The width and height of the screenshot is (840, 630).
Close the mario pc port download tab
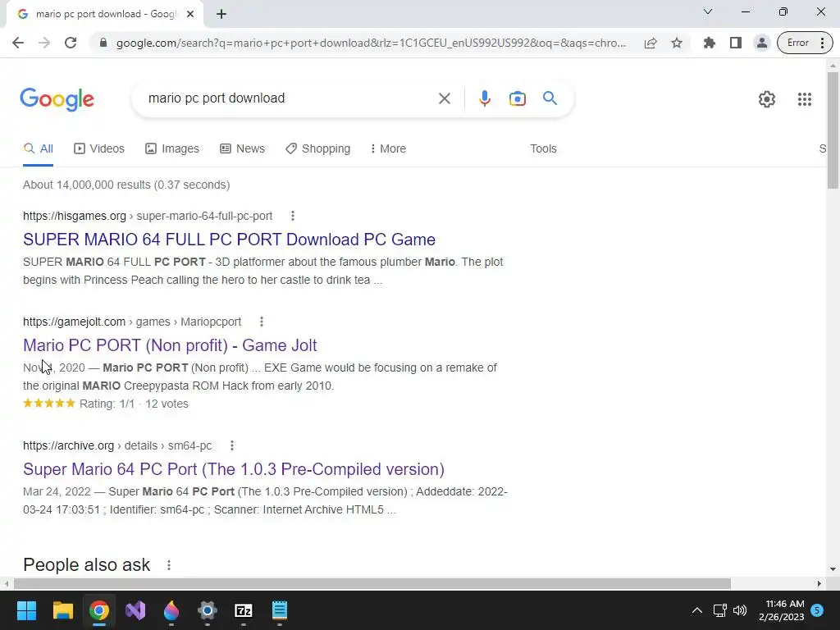click(190, 14)
